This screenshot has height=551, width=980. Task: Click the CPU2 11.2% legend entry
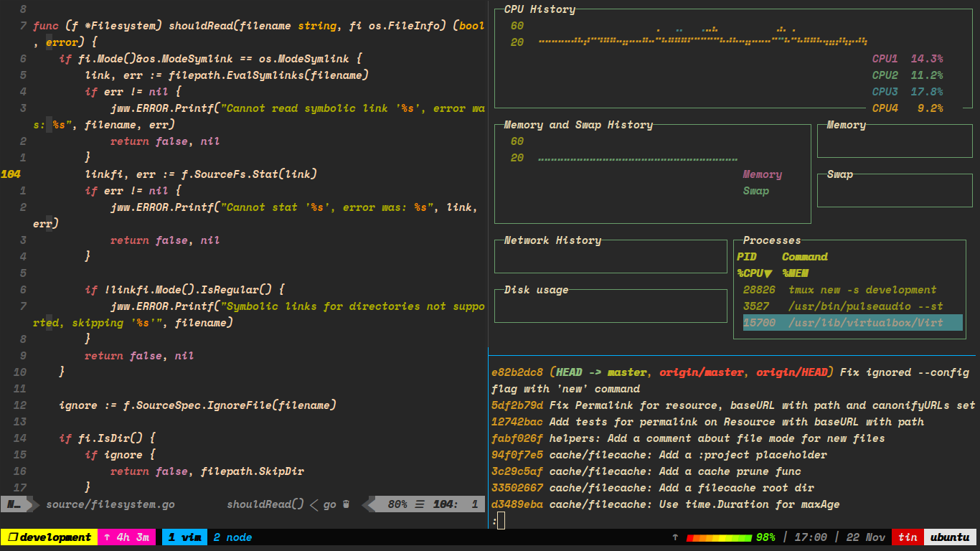coord(908,75)
